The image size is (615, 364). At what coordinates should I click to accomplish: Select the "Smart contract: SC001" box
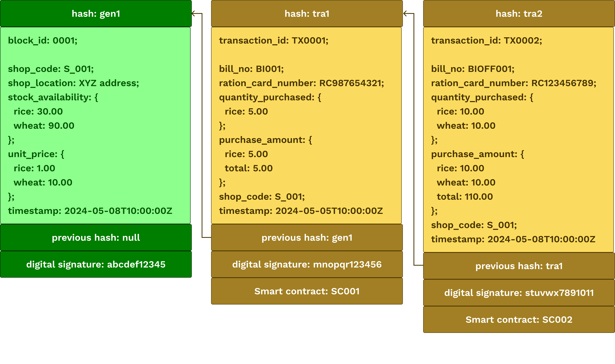(x=307, y=291)
